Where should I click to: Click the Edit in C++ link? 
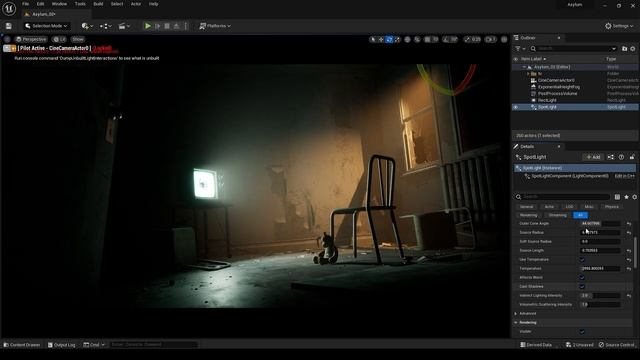(x=624, y=176)
